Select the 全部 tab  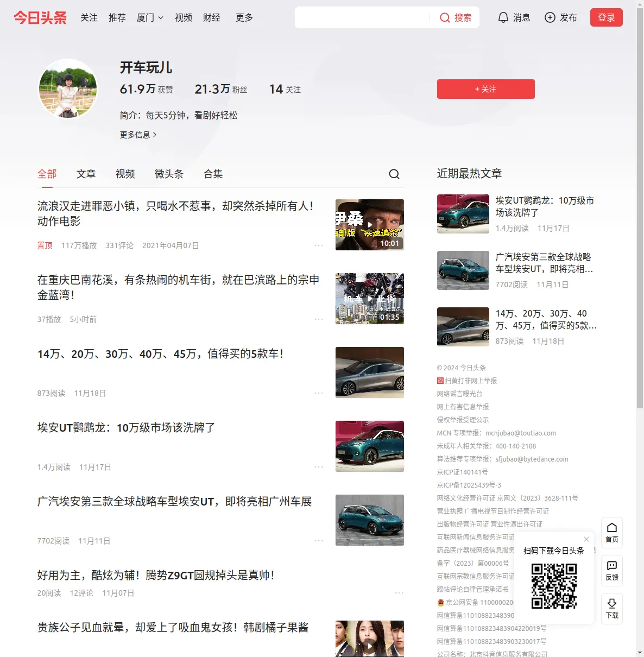(47, 174)
